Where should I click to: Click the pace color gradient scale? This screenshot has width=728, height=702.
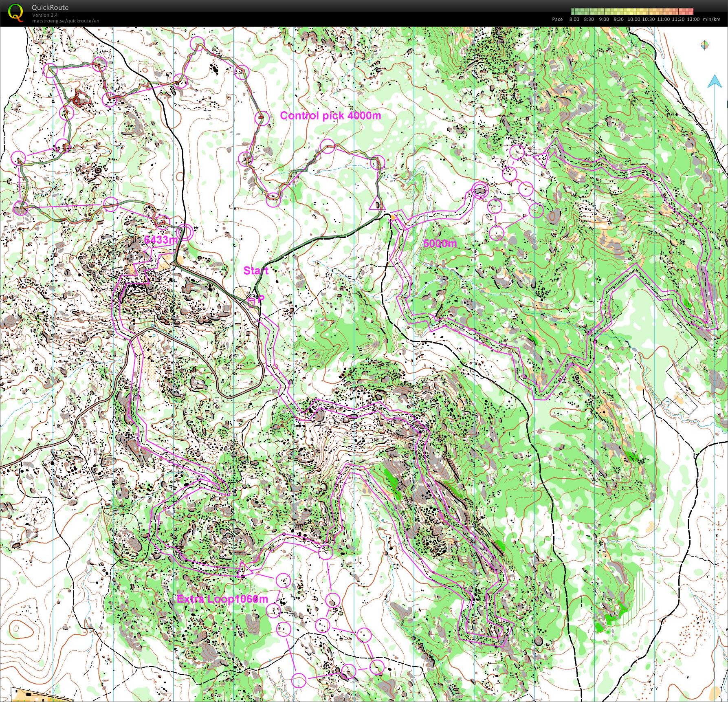click(x=632, y=11)
